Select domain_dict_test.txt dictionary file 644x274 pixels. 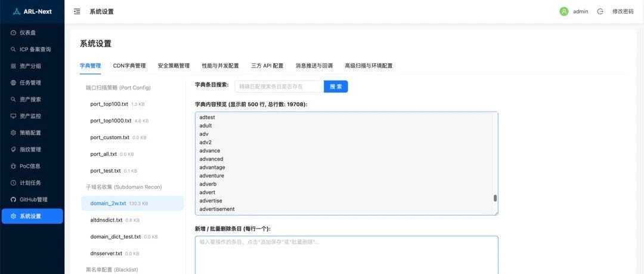pyautogui.click(x=132, y=236)
